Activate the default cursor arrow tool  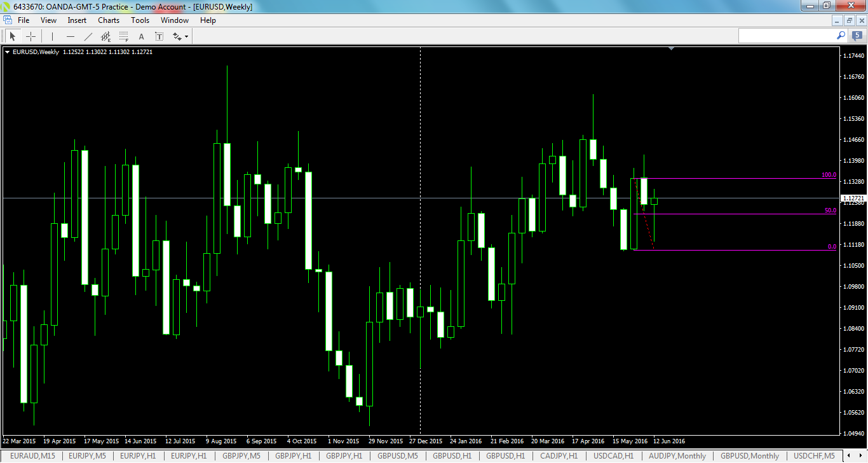click(x=13, y=36)
